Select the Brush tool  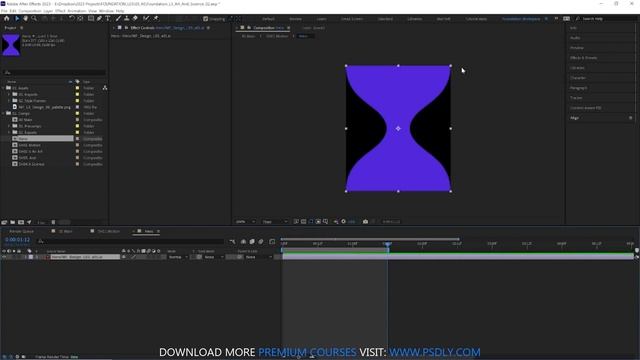(118, 18)
